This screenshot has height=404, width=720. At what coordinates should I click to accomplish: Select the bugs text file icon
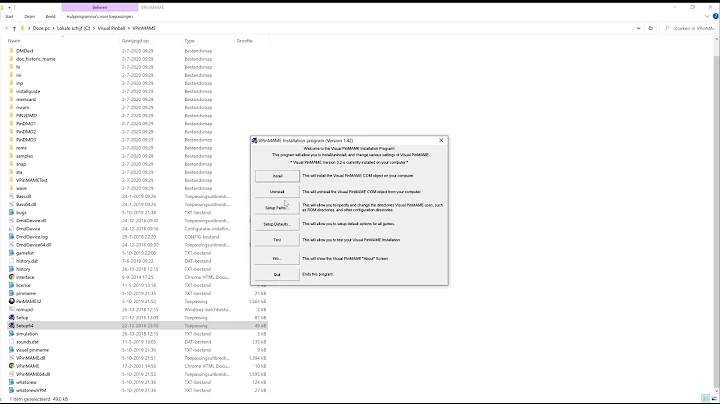click(11, 213)
